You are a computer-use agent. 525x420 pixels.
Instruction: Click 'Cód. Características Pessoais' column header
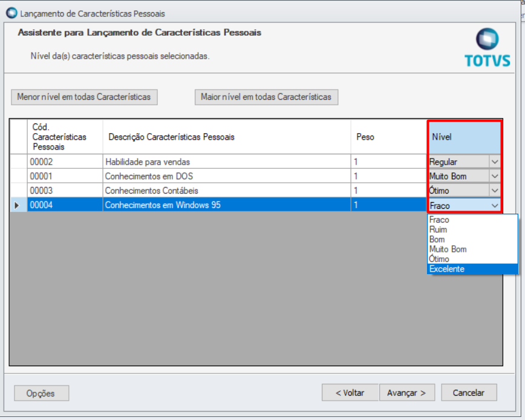[65, 137]
